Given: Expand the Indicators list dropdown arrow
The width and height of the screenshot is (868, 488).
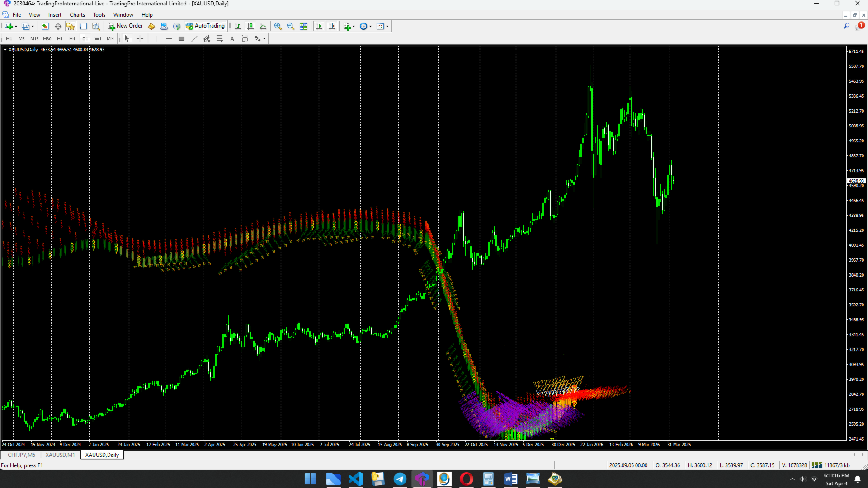Looking at the screenshot, I should [354, 26].
